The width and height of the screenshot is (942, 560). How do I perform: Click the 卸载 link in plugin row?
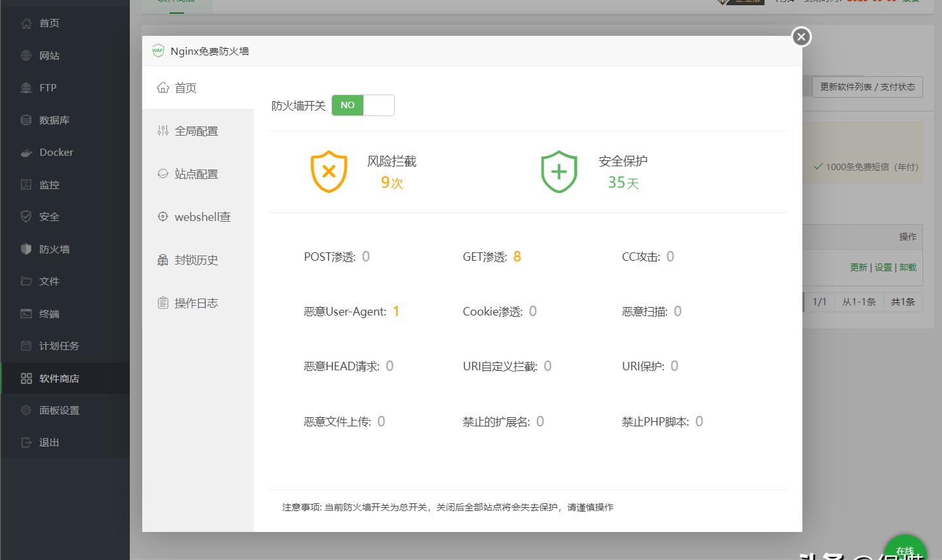(908, 267)
